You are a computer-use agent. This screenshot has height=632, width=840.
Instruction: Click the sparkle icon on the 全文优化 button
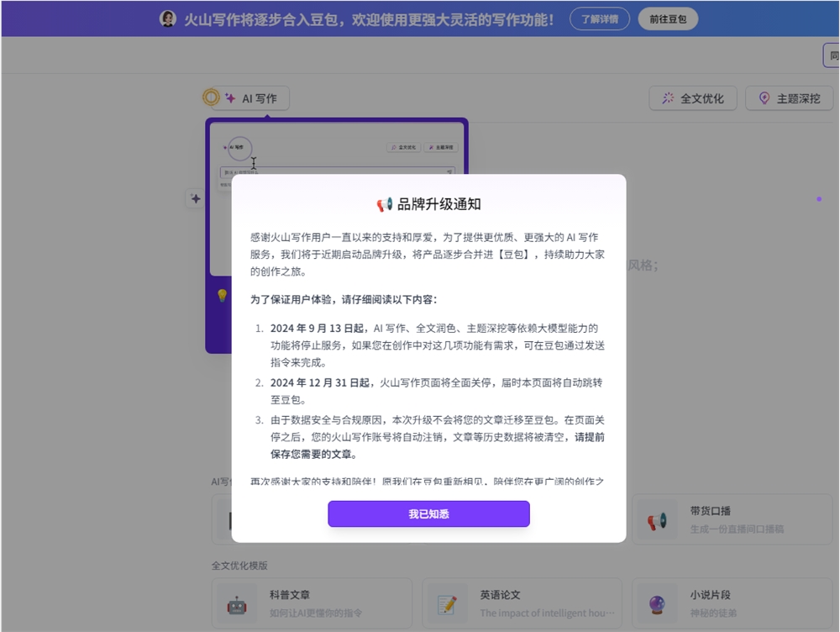pos(668,97)
